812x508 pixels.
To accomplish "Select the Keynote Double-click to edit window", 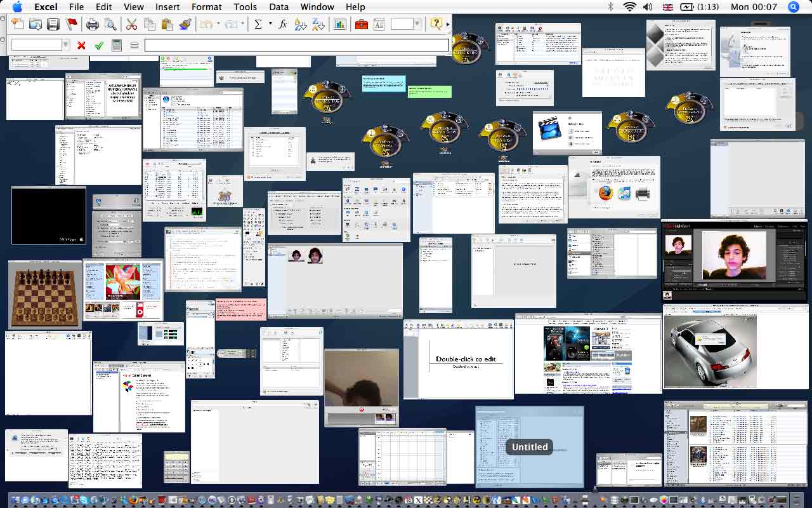I will pos(459,359).
